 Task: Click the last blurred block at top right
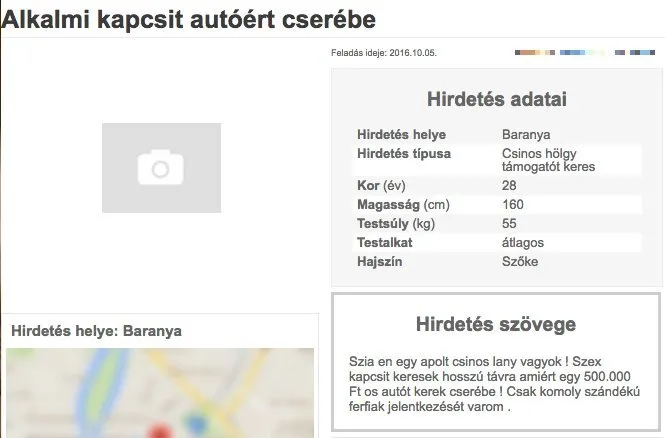pyautogui.click(x=635, y=53)
